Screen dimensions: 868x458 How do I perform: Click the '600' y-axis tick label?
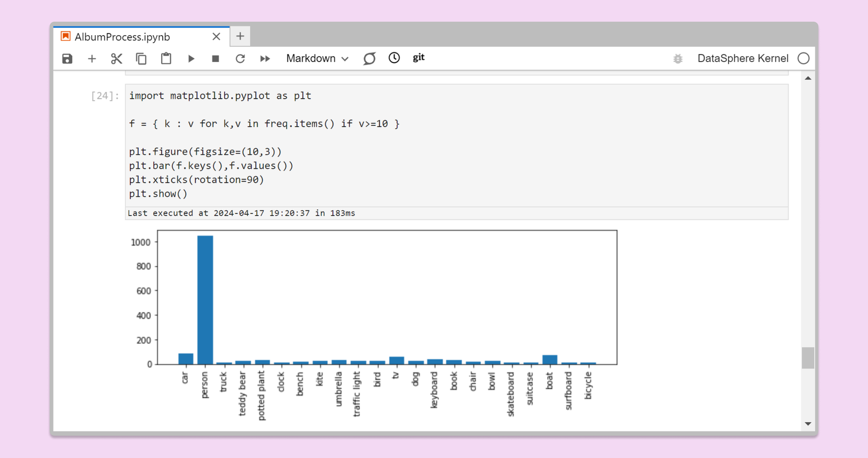[143, 291]
